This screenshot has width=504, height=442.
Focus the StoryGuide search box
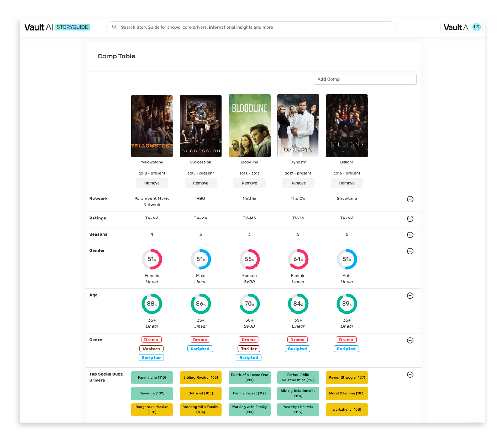pos(251,27)
